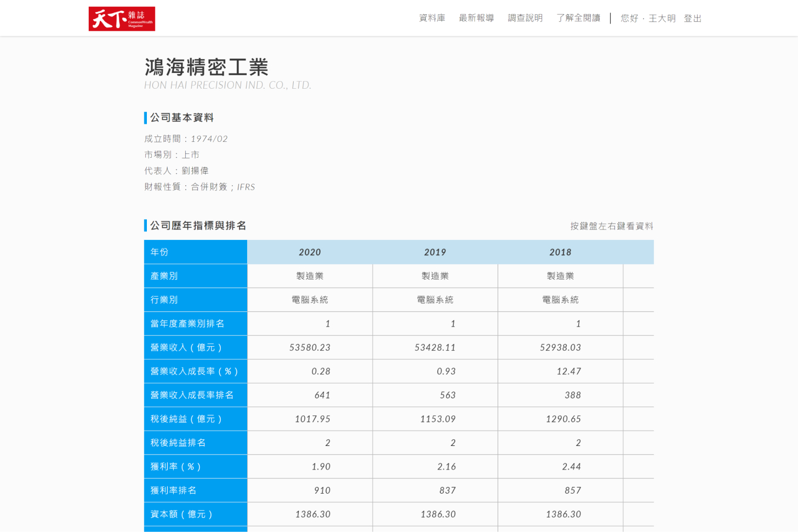Select the 代表人:劉揚偉 line
Image resolution: width=798 pixels, height=532 pixels.
point(176,171)
